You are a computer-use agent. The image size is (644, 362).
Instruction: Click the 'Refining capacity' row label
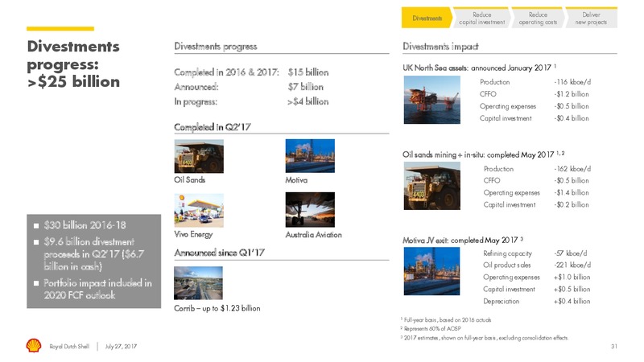coord(507,253)
